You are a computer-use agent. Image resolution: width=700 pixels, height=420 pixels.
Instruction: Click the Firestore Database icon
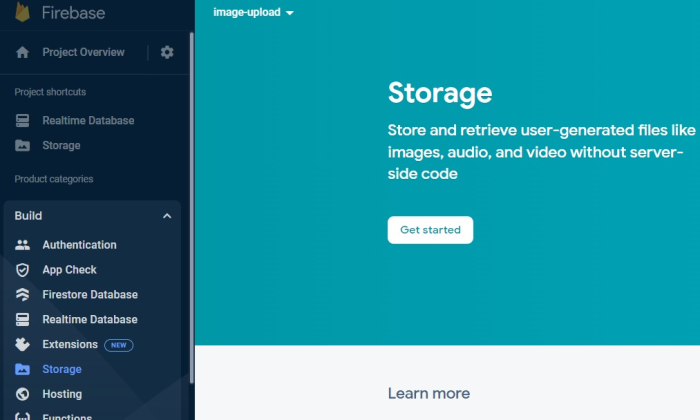point(22,295)
